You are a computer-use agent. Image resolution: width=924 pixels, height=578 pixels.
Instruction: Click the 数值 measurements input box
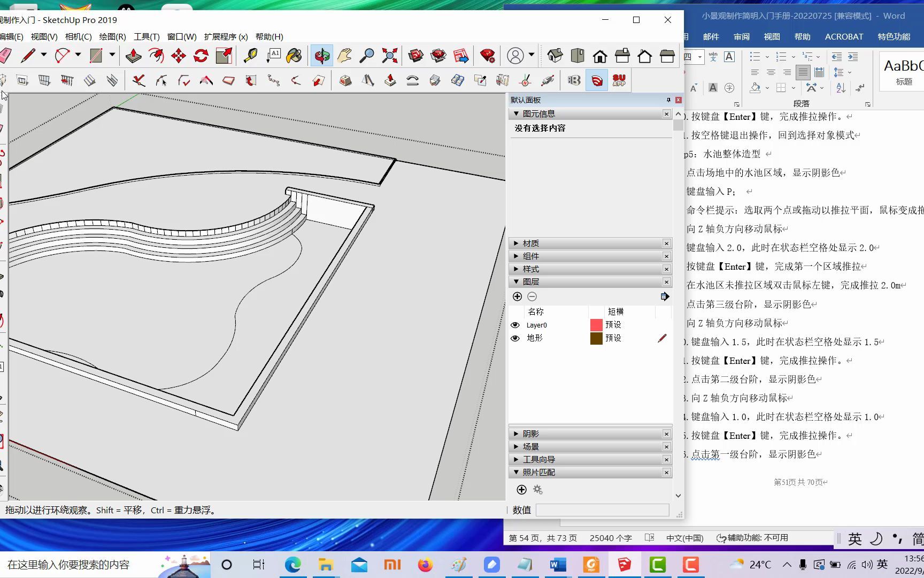(603, 510)
